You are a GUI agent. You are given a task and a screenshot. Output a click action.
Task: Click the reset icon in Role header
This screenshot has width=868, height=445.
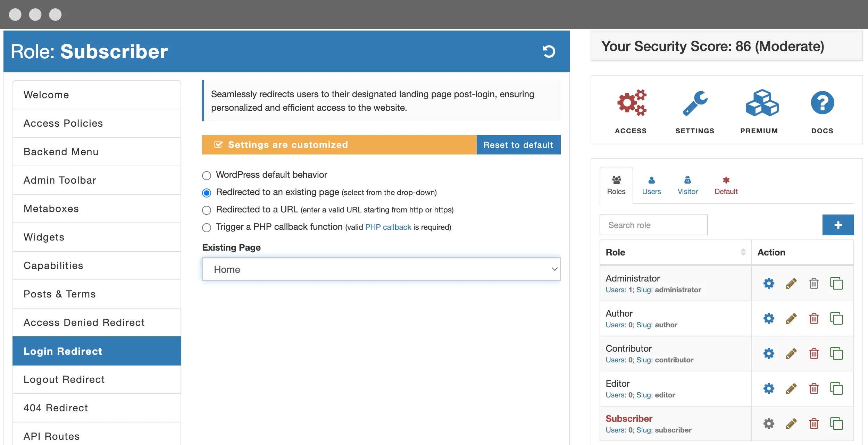(549, 51)
